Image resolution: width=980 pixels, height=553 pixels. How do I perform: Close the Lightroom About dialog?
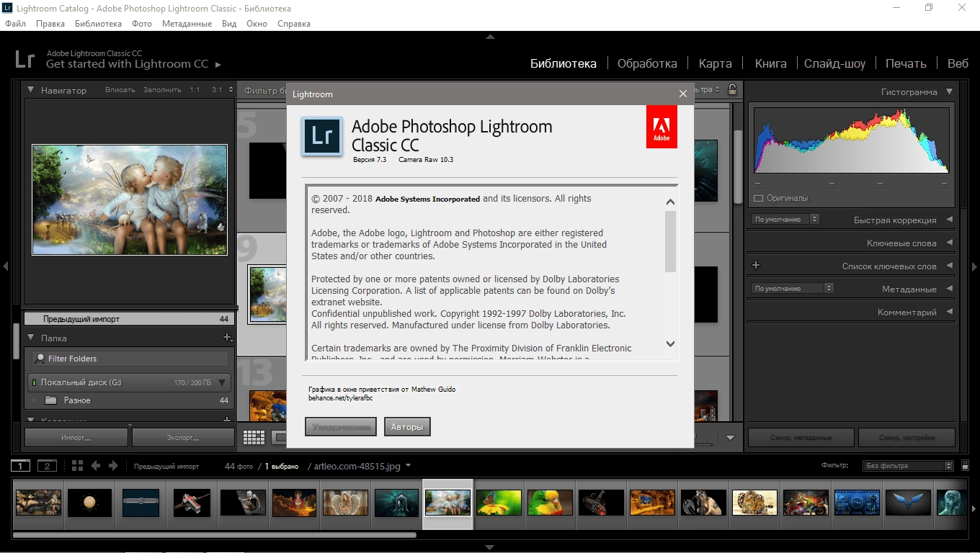683,94
